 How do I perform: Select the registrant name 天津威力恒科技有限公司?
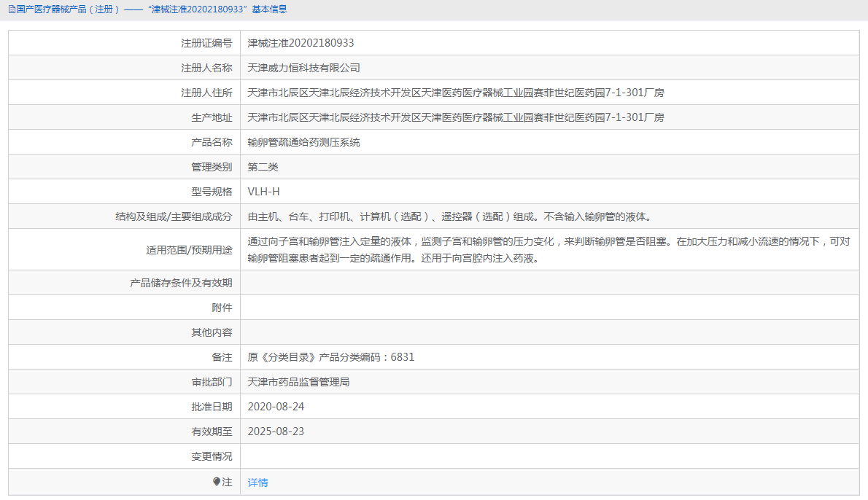303,68
